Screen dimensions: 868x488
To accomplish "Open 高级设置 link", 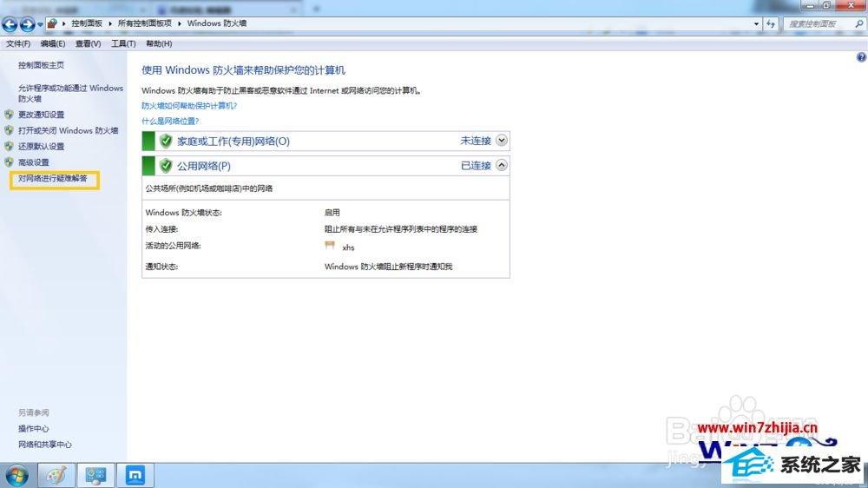I will click(33, 162).
